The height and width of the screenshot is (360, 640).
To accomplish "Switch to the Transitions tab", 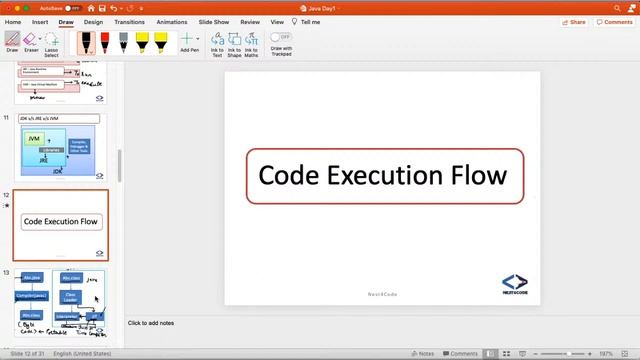I will 129,22.
